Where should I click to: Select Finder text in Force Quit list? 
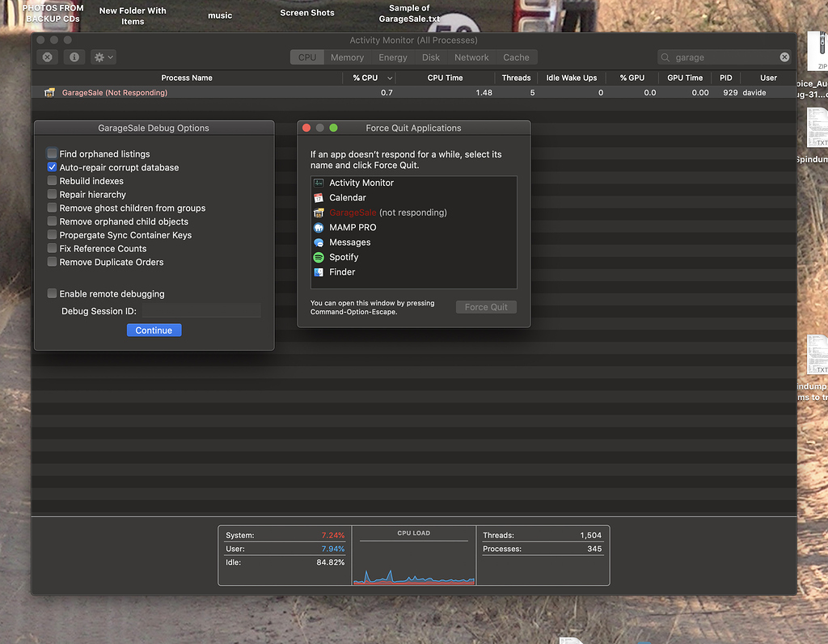click(342, 271)
